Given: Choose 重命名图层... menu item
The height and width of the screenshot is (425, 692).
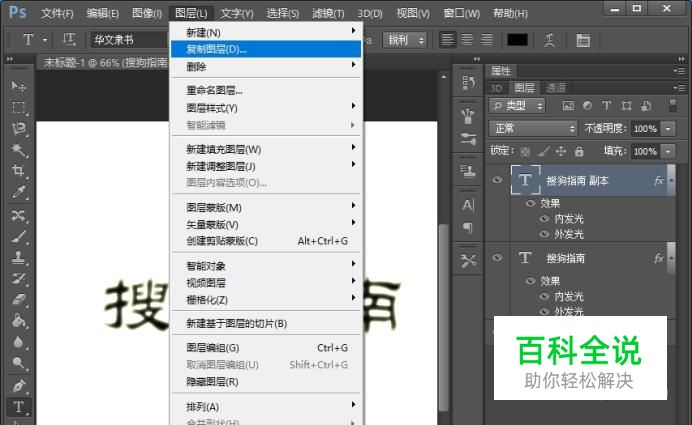Looking at the screenshot, I should click(266, 90).
